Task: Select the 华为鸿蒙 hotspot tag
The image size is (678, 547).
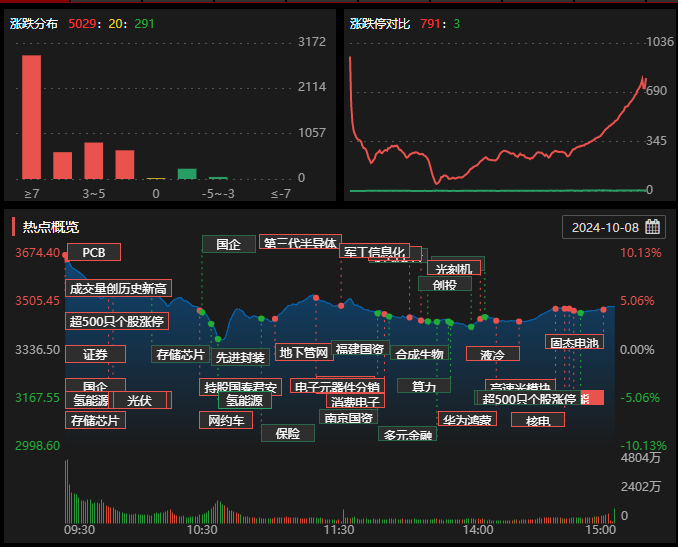Action: pos(467,419)
